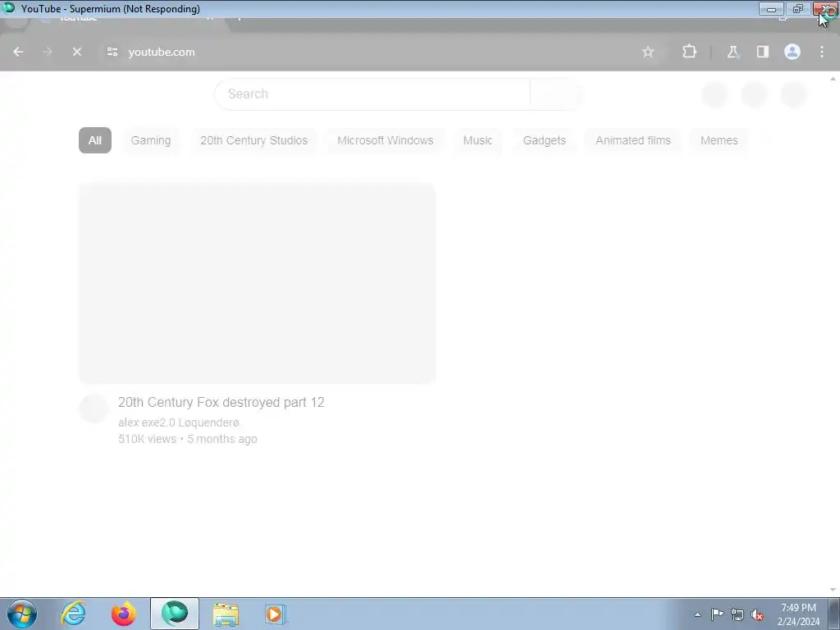This screenshot has height=630, width=840.
Task: Select the Gaming filter chip
Action: (151, 140)
